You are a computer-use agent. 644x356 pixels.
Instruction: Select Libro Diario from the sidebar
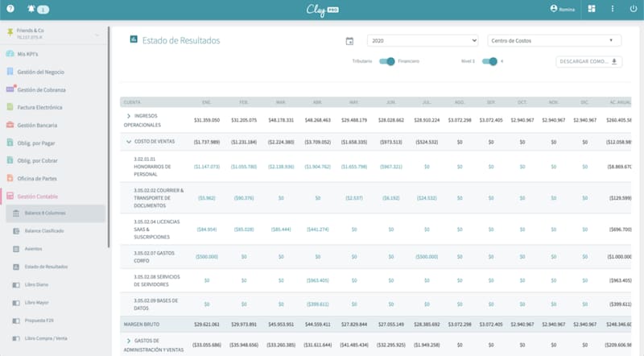(35, 284)
